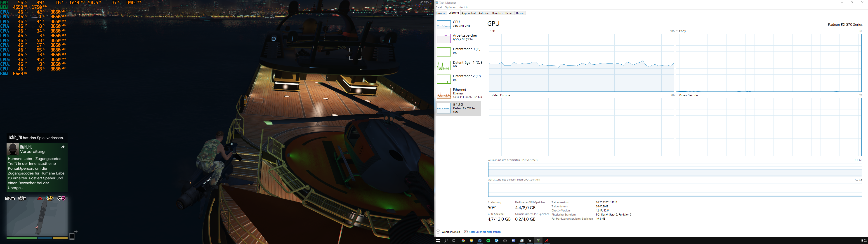The width and height of the screenshot is (868, 244).
Task: Open the Windows Start menu
Action: [438, 241]
